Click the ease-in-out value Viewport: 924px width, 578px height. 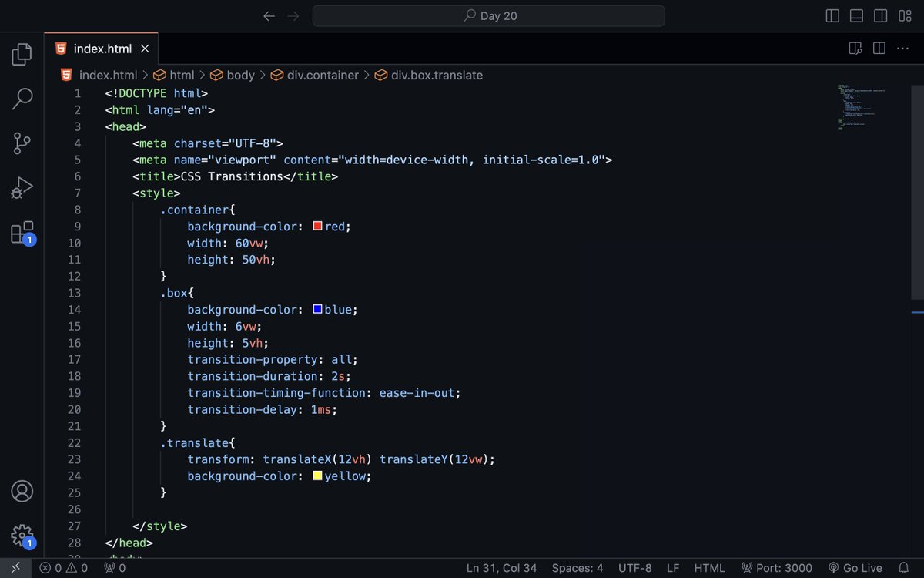coord(417,393)
